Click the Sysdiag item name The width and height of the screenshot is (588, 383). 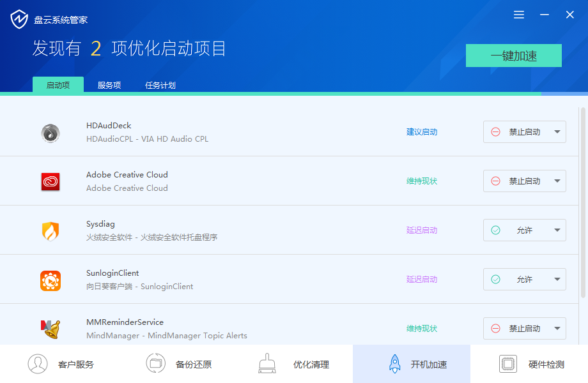click(x=100, y=224)
